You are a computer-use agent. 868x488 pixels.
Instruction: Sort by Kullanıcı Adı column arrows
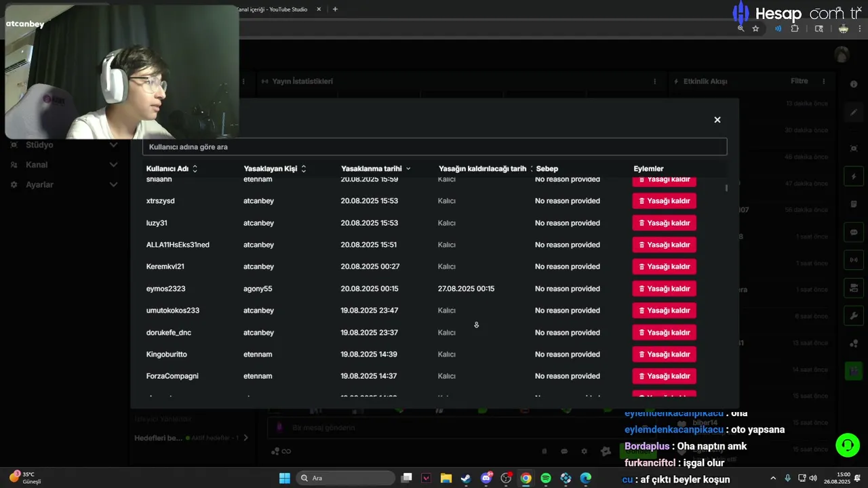tap(195, 169)
